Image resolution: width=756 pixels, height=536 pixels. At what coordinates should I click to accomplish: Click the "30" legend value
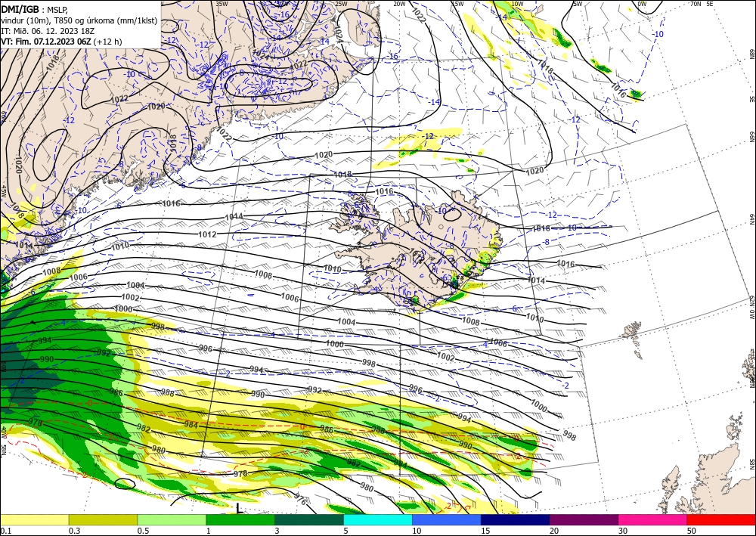coord(622,531)
